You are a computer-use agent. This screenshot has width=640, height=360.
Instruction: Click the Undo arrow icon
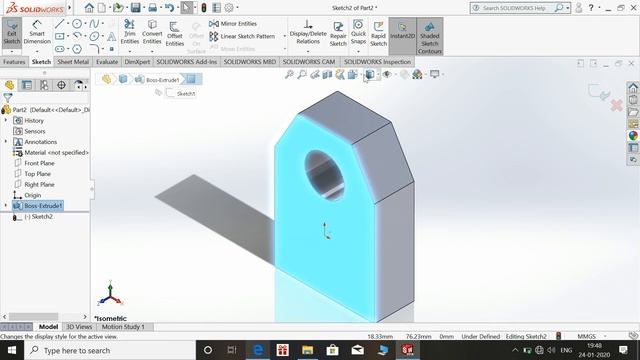point(169,8)
